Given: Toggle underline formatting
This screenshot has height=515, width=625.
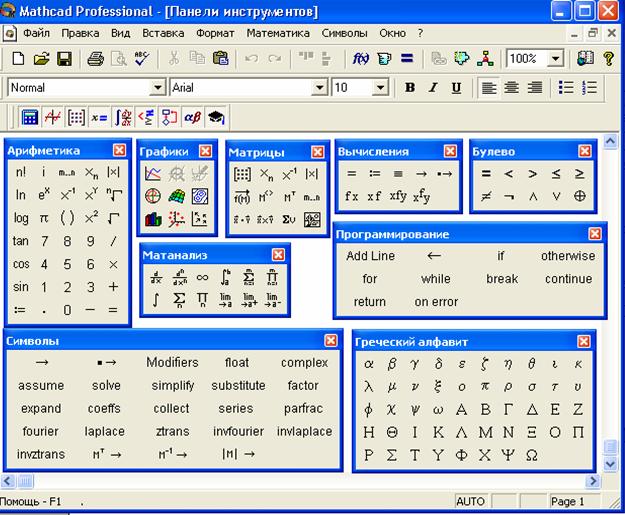Looking at the screenshot, I should click(x=456, y=88).
